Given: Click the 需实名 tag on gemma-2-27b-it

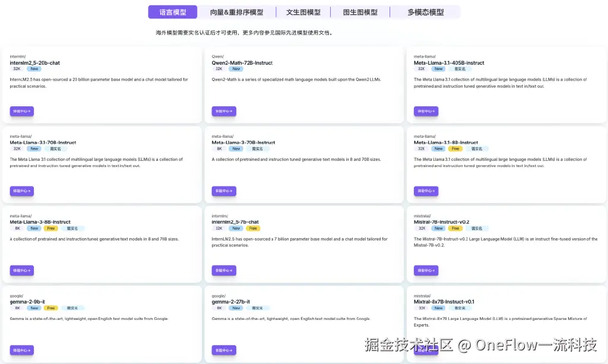Looking at the screenshot, I should click(257, 308).
